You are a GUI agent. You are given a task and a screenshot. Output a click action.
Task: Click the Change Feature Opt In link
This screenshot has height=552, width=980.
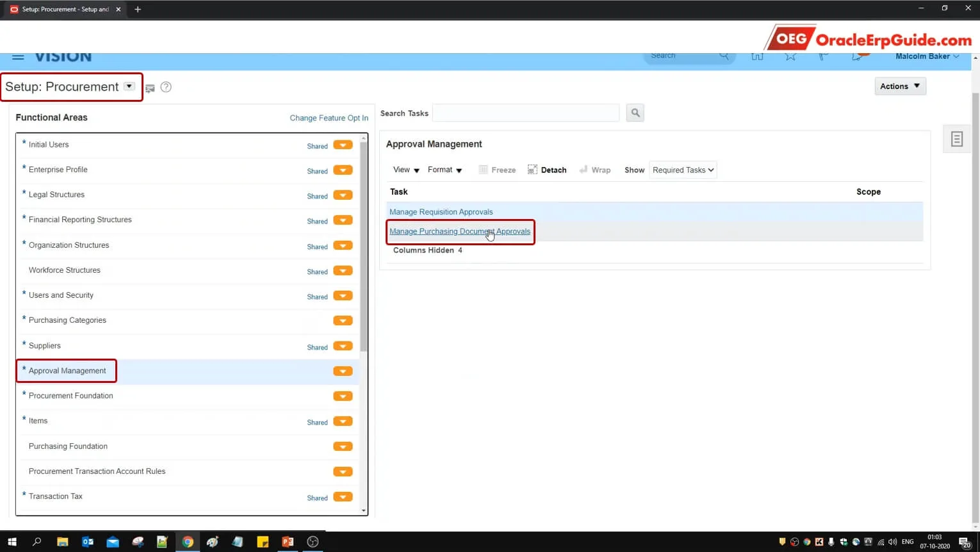(329, 118)
